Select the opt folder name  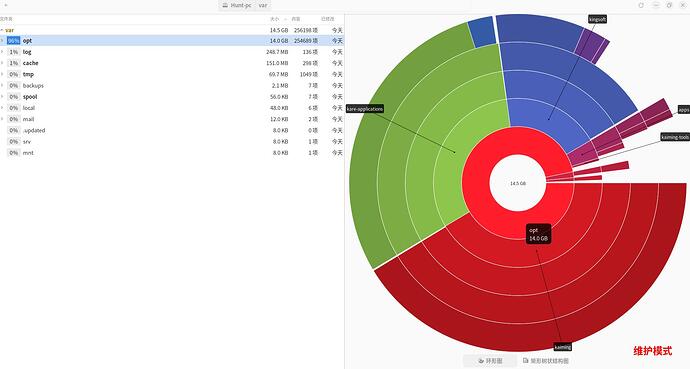(27, 40)
